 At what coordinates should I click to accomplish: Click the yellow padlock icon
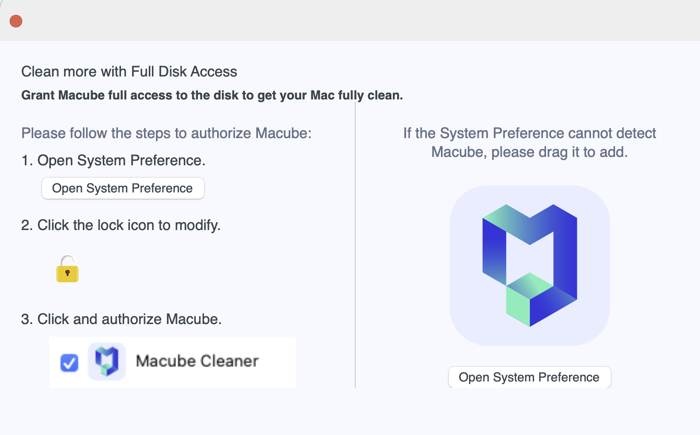tap(67, 269)
